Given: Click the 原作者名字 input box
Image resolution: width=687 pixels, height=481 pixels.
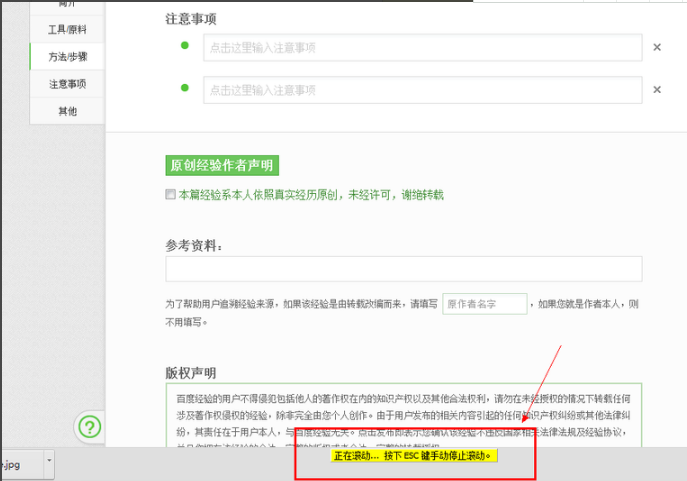Looking at the screenshot, I should pyautogui.click(x=485, y=304).
